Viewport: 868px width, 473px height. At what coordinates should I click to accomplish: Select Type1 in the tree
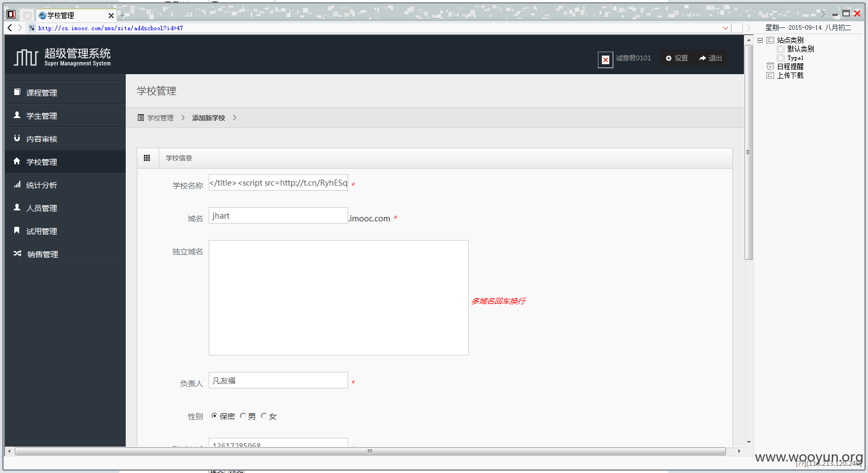[795, 58]
